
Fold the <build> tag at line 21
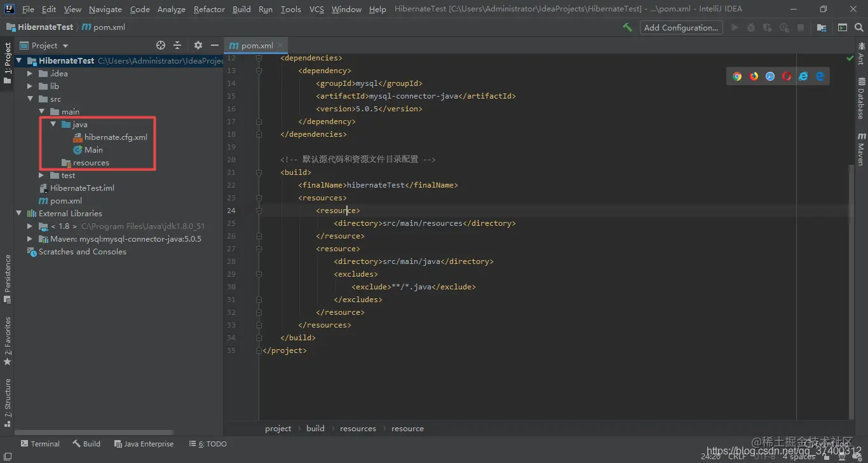tap(259, 172)
